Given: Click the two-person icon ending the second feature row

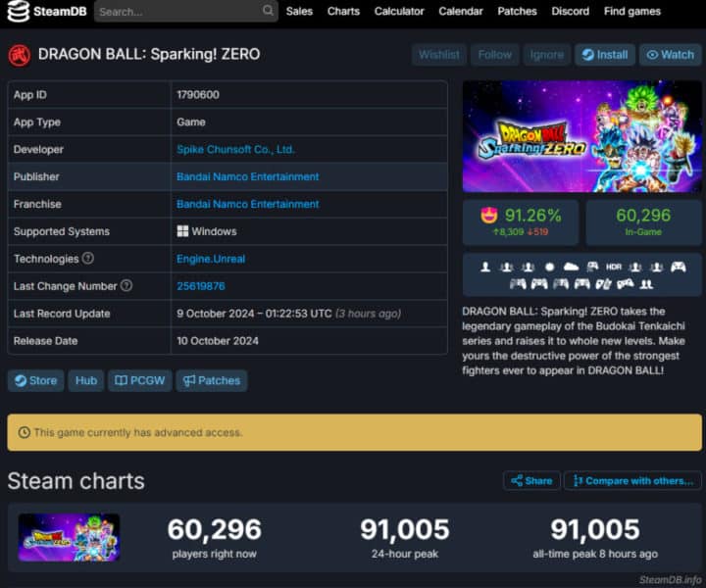Looking at the screenshot, I should tap(646, 284).
